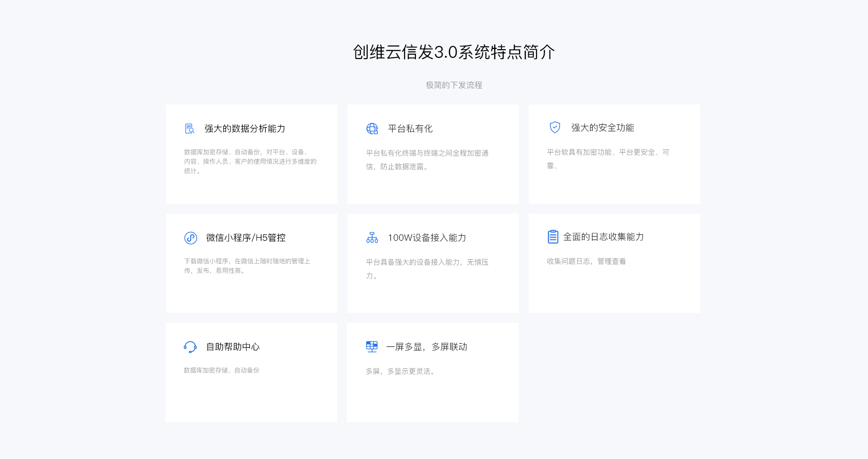868x459 pixels.
Task: Click the subtitle 极简的下发流程
Action: click(454, 85)
